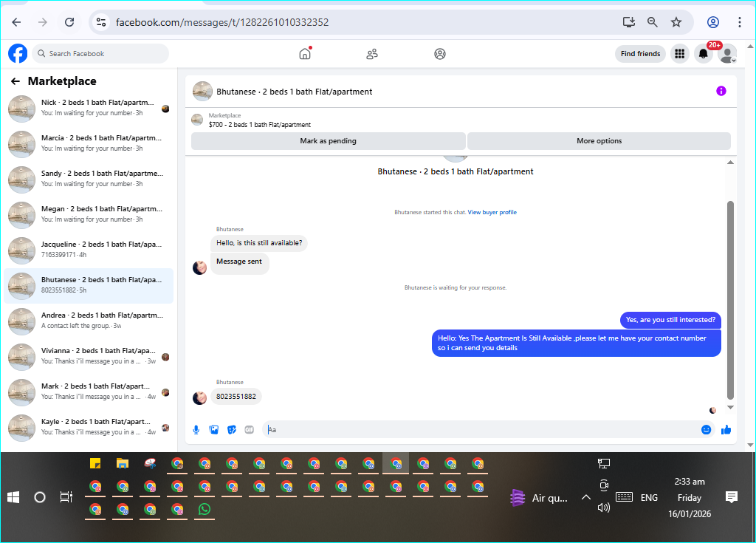Reload the page
The width and height of the screenshot is (756, 543).
click(x=69, y=22)
